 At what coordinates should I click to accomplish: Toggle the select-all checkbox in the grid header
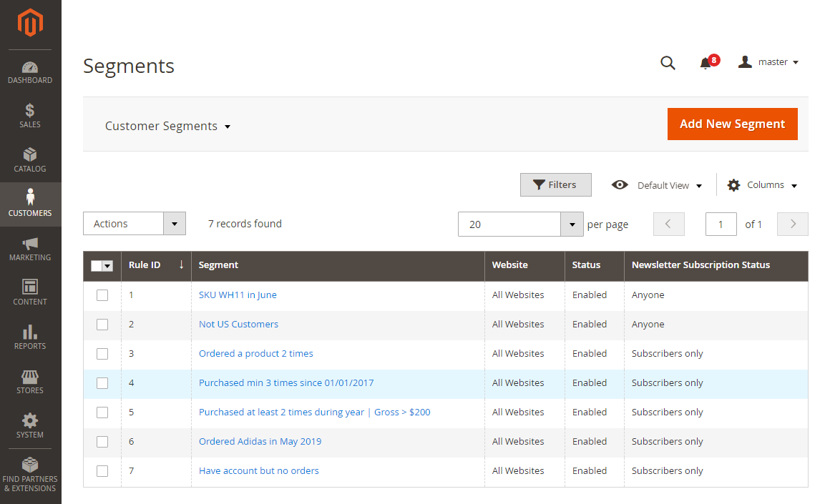(x=102, y=265)
